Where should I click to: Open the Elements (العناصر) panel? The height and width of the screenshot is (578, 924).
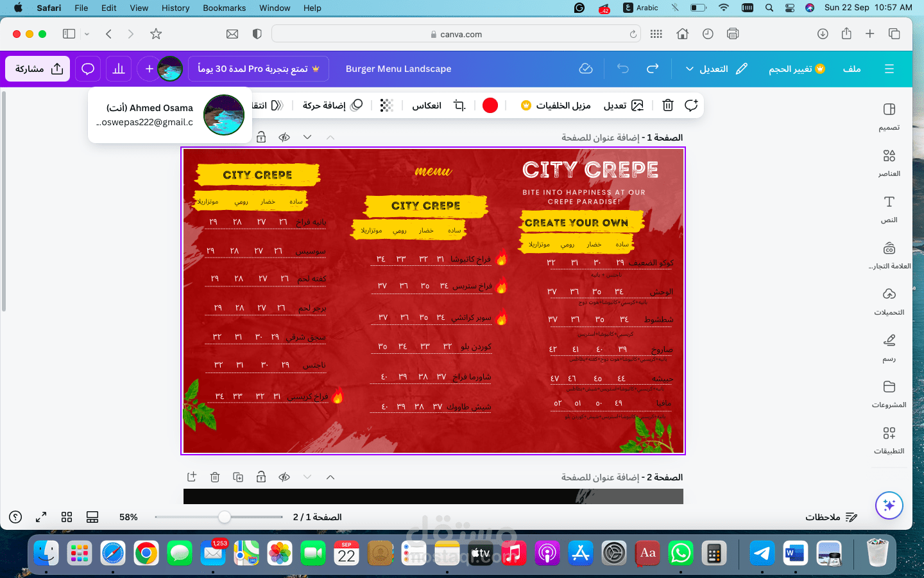(889, 162)
